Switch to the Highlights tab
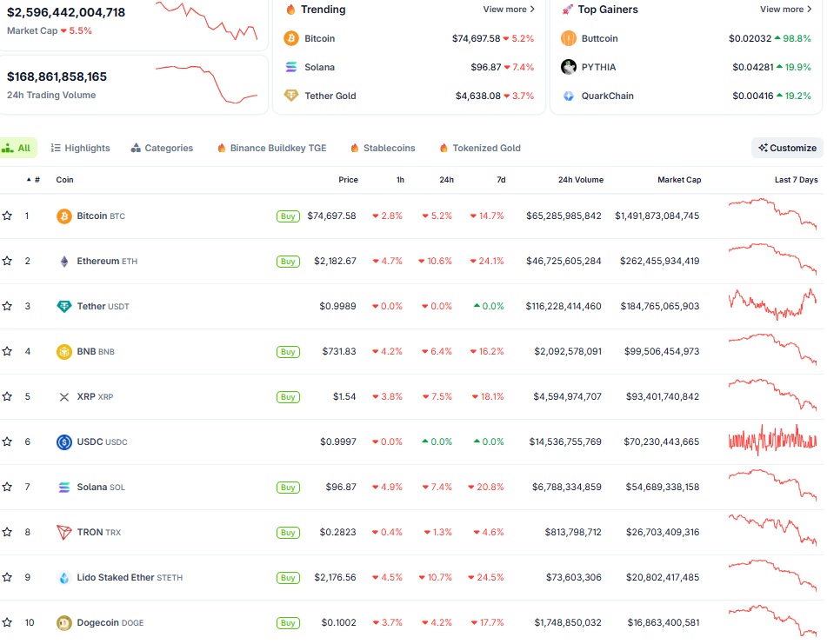827x644 pixels. coord(80,148)
